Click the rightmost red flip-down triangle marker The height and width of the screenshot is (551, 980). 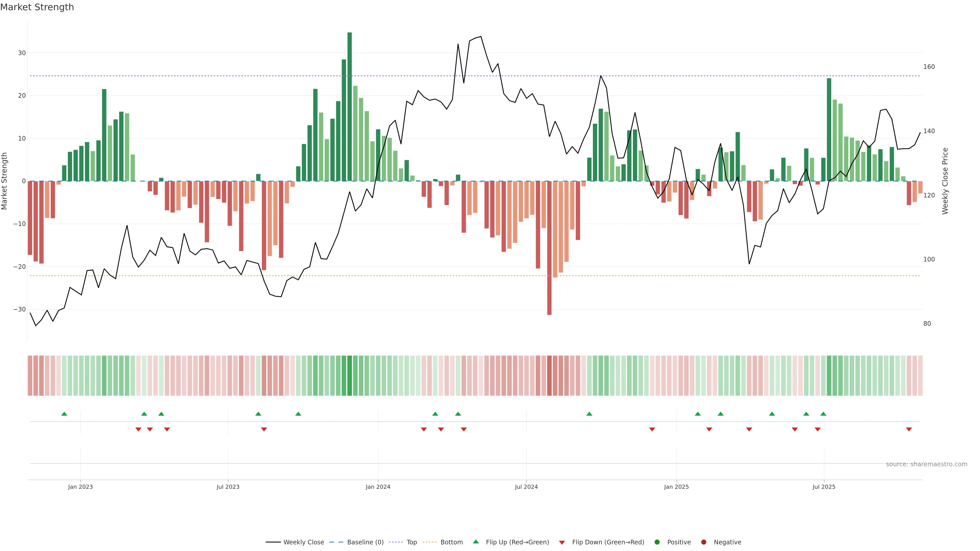[909, 429]
